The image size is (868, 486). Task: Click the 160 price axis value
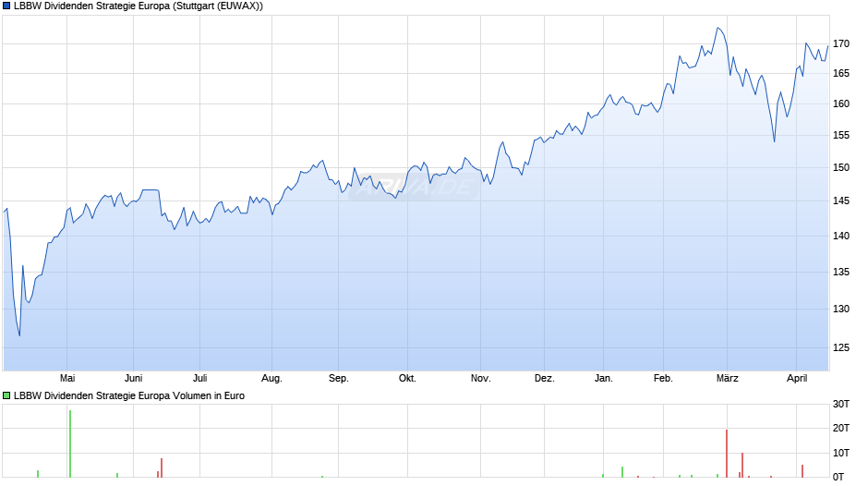[x=841, y=103]
